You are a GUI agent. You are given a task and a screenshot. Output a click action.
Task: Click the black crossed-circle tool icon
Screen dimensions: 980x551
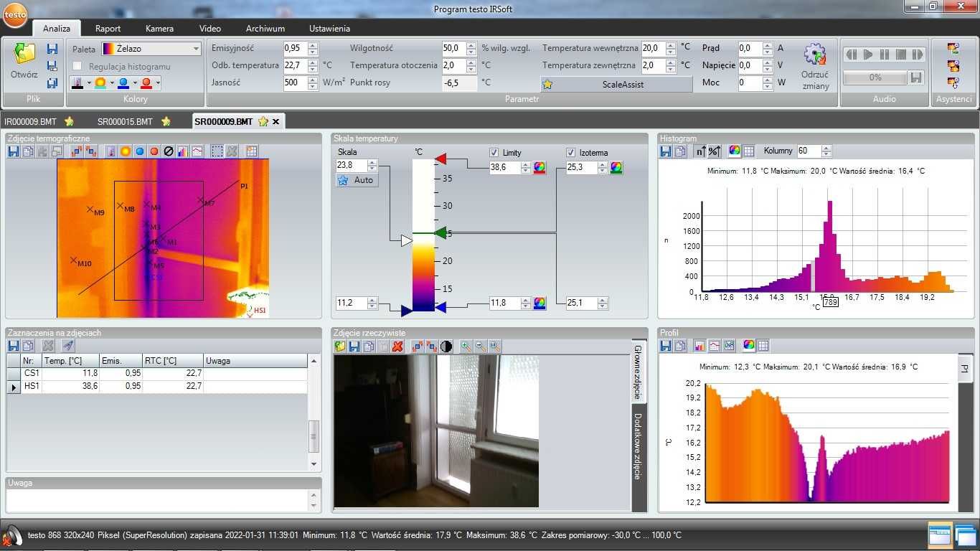tap(169, 151)
